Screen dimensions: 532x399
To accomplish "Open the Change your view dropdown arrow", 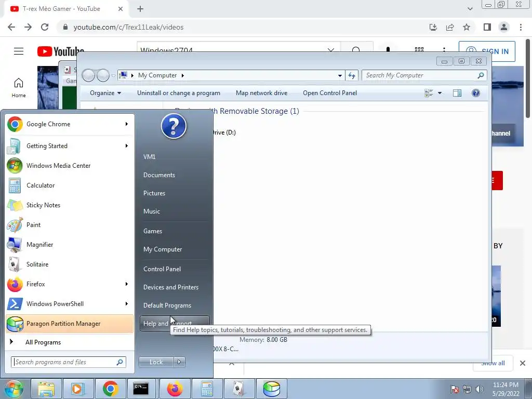I will (x=440, y=93).
